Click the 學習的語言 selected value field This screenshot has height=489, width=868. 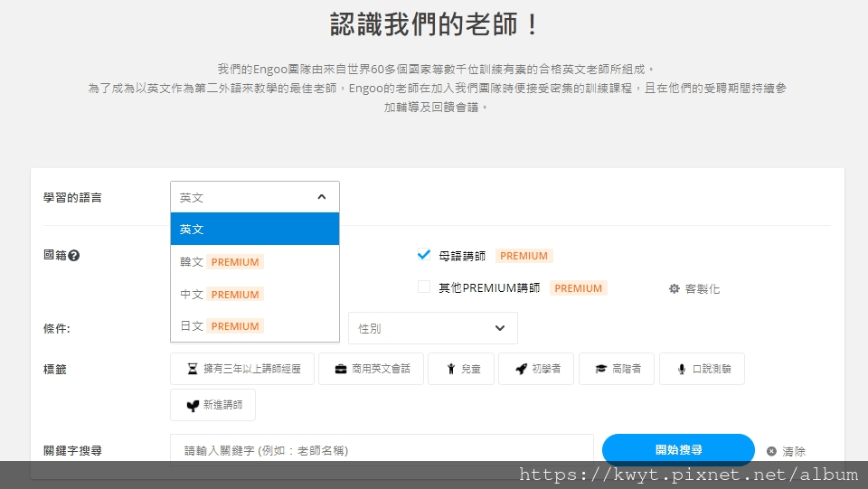tap(255, 197)
